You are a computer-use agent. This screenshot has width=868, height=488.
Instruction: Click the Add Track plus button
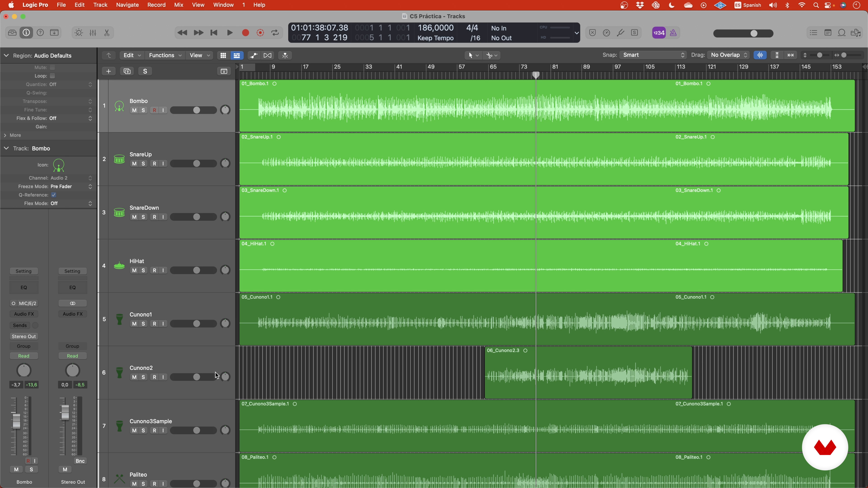pyautogui.click(x=108, y=71)
